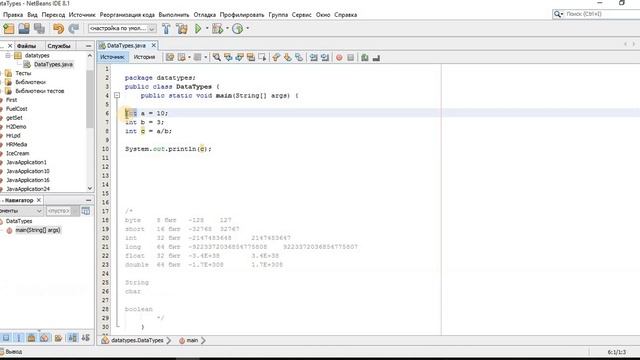Click Find Next Occurrence editor icon
The image size is (640, 360).
pyautogui.click(x=240, y=58)
